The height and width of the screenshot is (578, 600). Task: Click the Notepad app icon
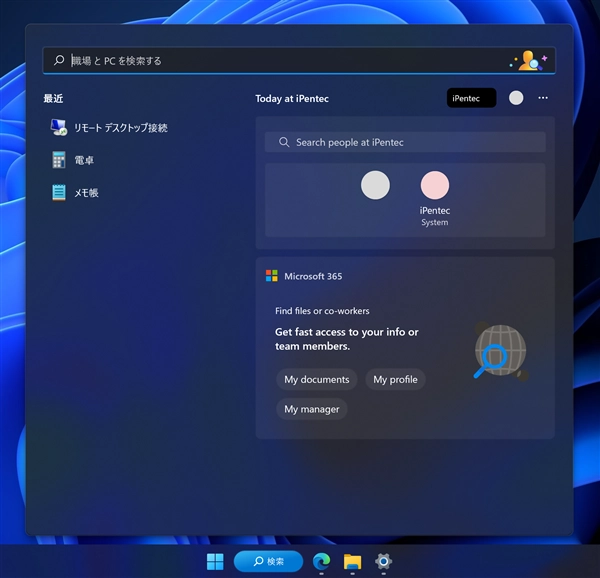(x=59, y=192)
